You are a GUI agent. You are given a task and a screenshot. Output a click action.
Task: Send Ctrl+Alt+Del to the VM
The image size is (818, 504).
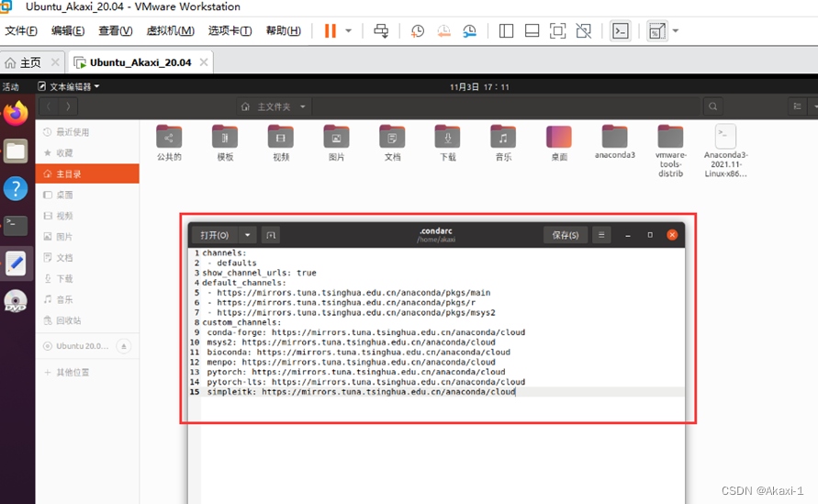pos(381,31)
